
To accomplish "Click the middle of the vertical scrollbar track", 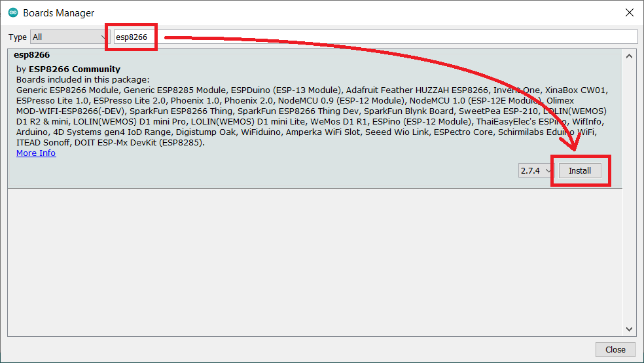I will click(630, 193).
